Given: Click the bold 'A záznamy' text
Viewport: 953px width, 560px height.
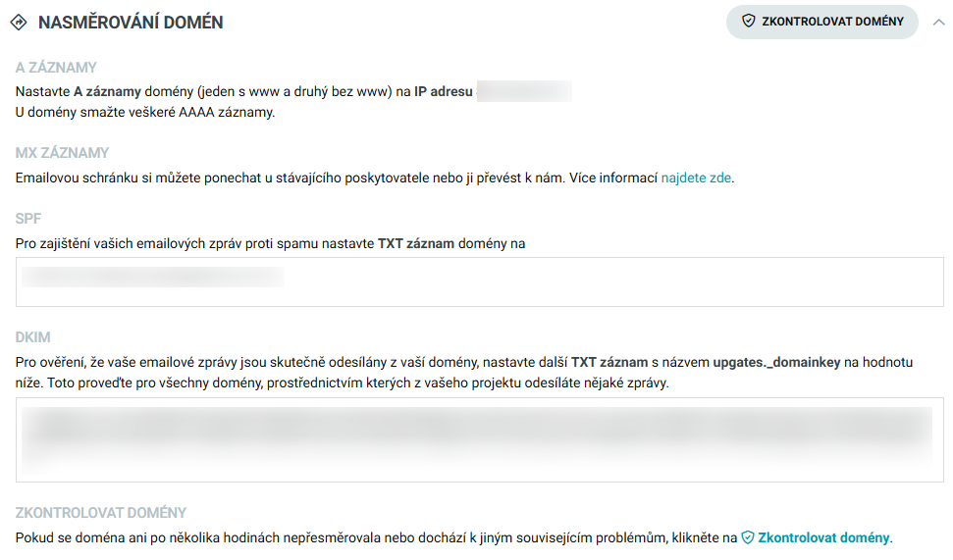Looking at the screenshot, I should pos(108,92).
